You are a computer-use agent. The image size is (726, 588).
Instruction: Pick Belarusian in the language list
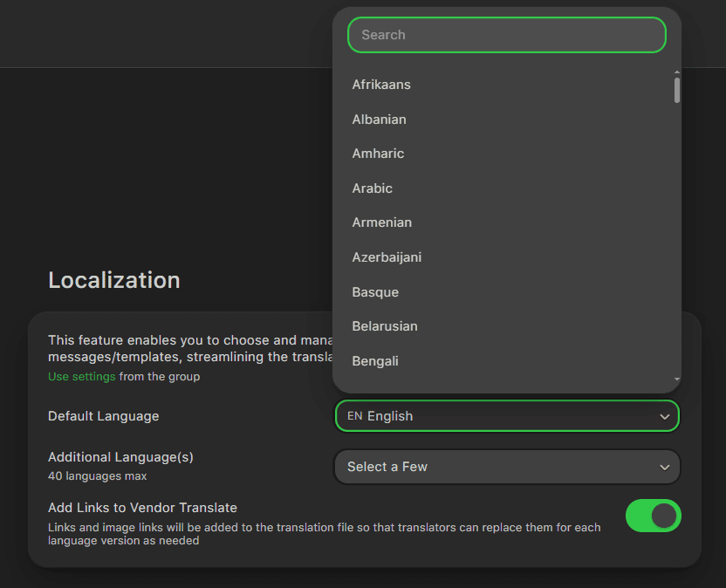point(384,325)
